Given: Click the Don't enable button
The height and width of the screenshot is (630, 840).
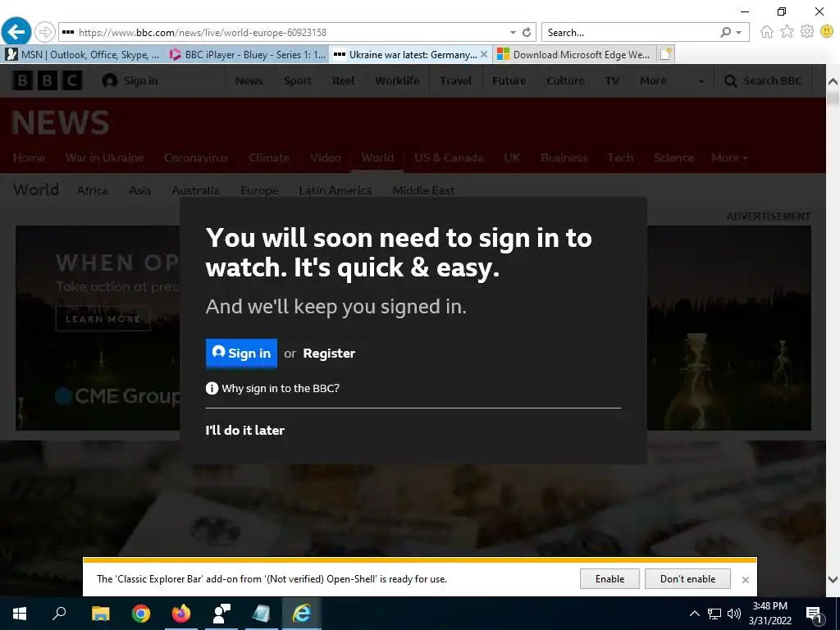Looking at the screenshot, I should click(687, 579).
